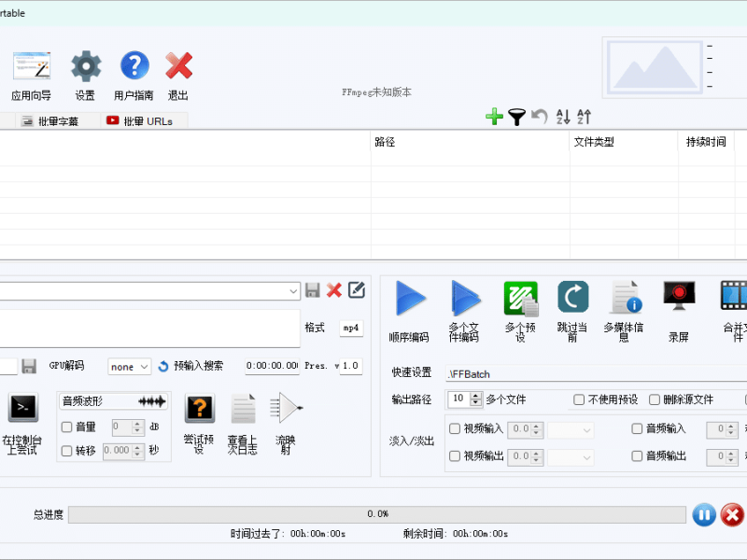Save the current preset with the floppy icon

pyautogui.click(x=313, y=290)
